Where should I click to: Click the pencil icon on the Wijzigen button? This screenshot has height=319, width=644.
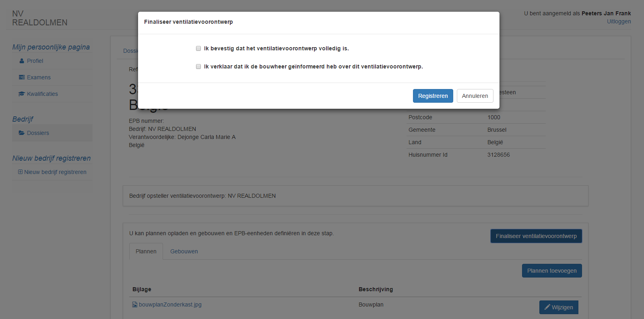pyautogui.click(x=547, y=307)
